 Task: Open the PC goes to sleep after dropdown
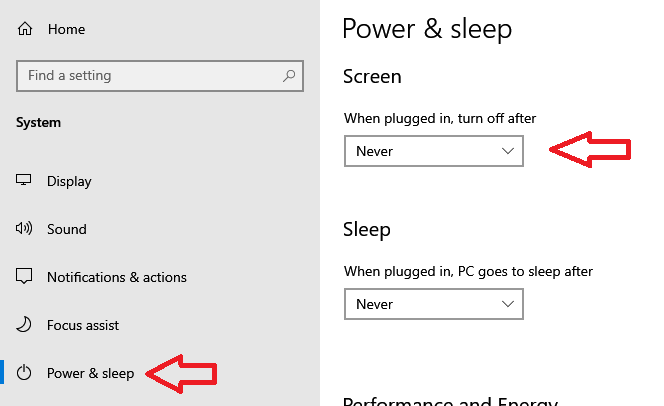click(x=434, y=304)
